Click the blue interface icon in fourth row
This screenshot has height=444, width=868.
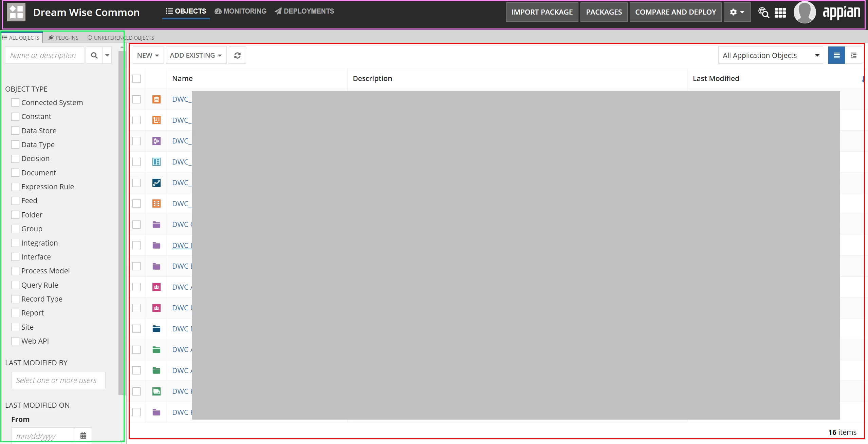click(x=156, y=162)
